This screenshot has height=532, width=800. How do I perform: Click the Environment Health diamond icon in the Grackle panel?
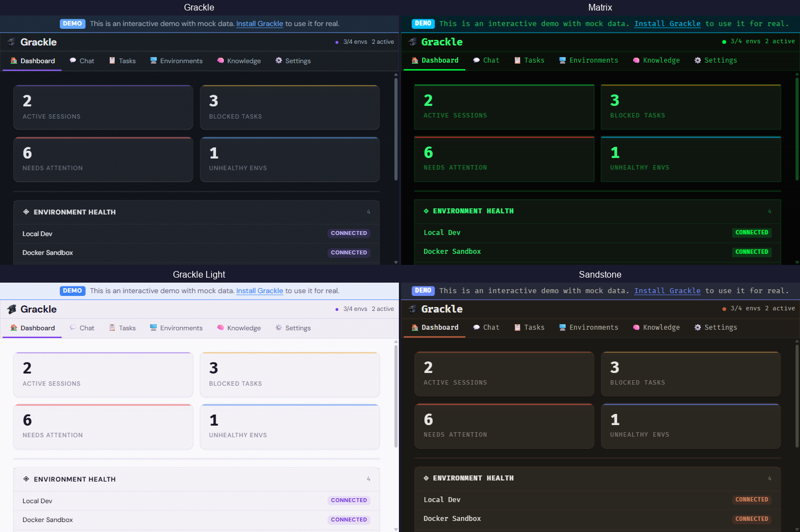(x=26, y=212)
